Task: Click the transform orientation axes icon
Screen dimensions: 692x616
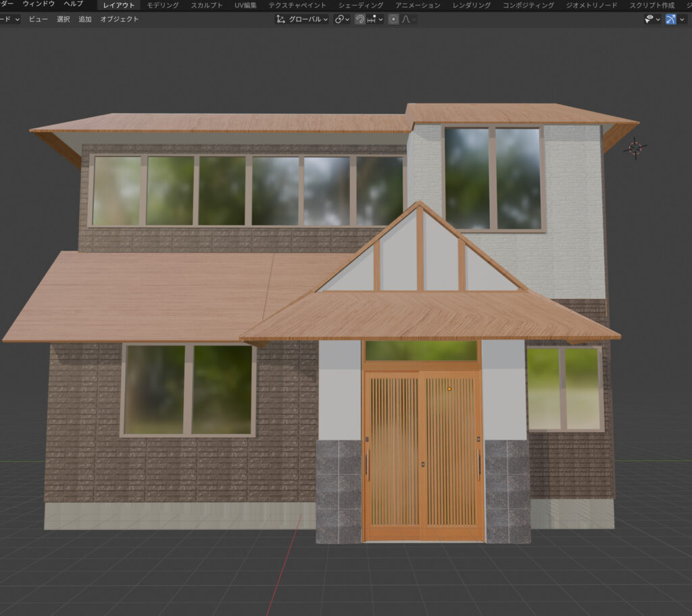Action: (281, 19)
